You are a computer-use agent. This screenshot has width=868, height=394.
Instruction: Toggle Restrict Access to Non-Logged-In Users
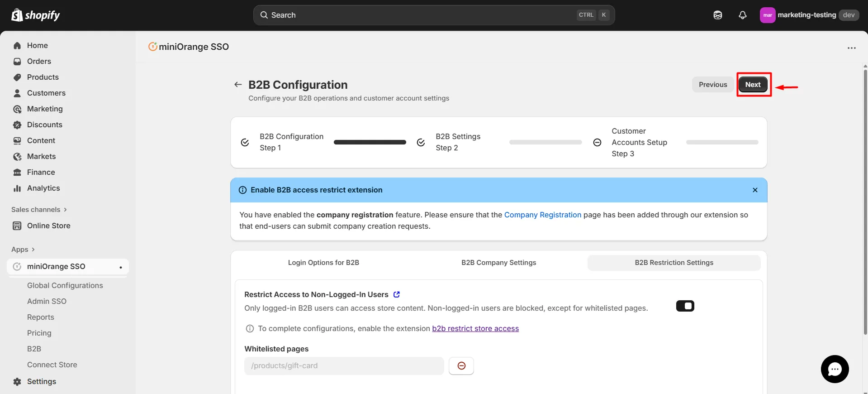(685, 306)
